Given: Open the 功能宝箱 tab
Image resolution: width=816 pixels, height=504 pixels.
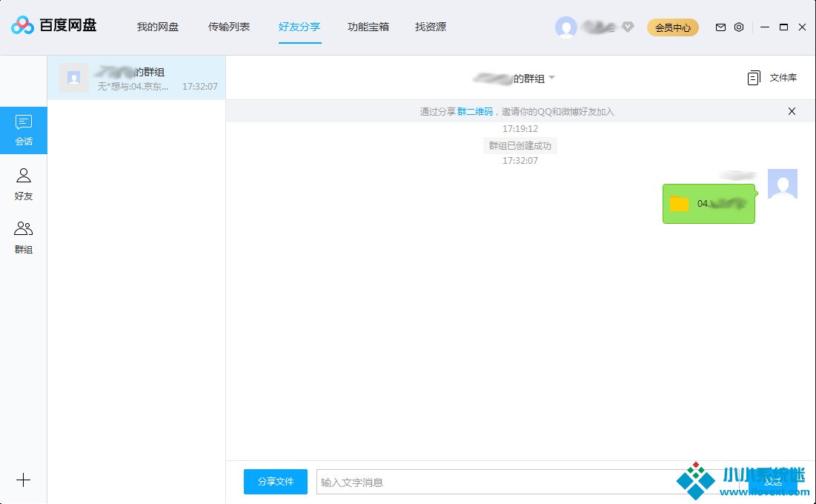Looking at the screenshot, I should [x=368, y=27].
